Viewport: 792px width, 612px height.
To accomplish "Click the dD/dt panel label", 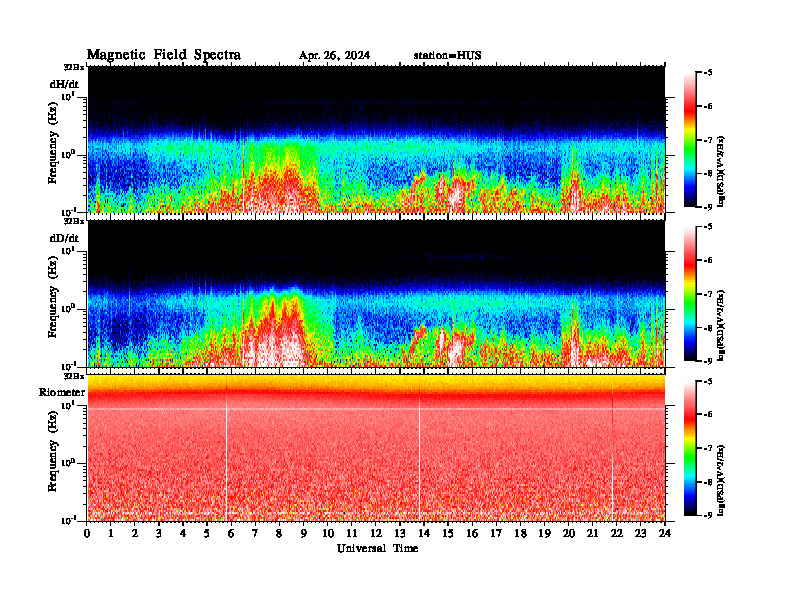I will [64, 238].
